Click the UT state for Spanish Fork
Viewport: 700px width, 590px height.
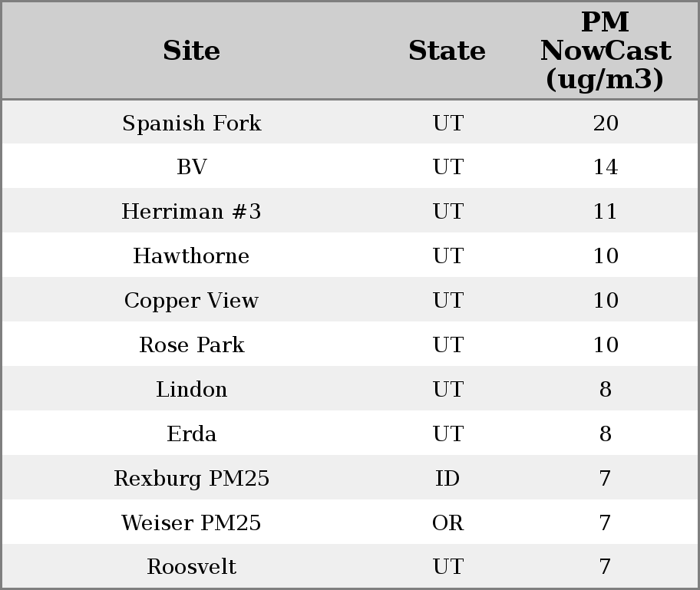pos(447,124)
